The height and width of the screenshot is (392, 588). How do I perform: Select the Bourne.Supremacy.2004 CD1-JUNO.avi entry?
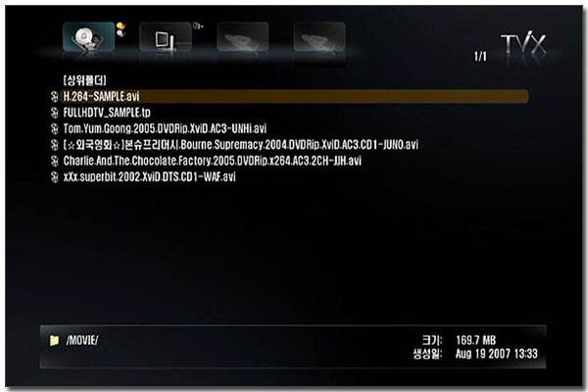coord(240,145)
